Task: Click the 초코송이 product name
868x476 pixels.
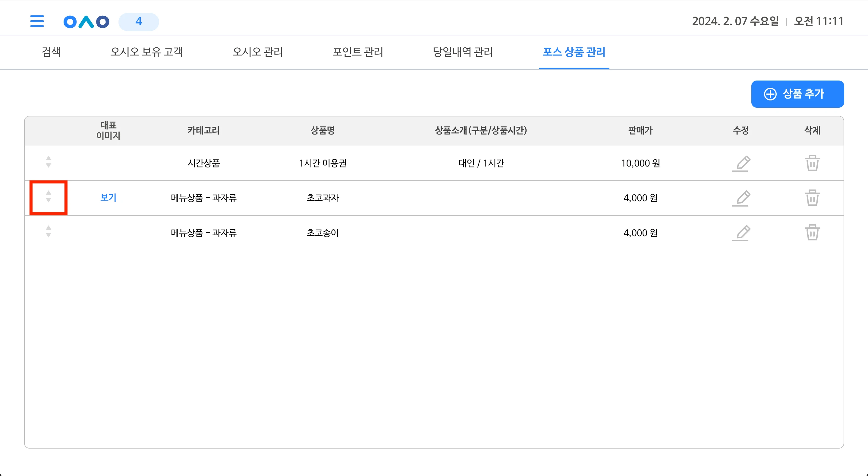Action: 322,233
